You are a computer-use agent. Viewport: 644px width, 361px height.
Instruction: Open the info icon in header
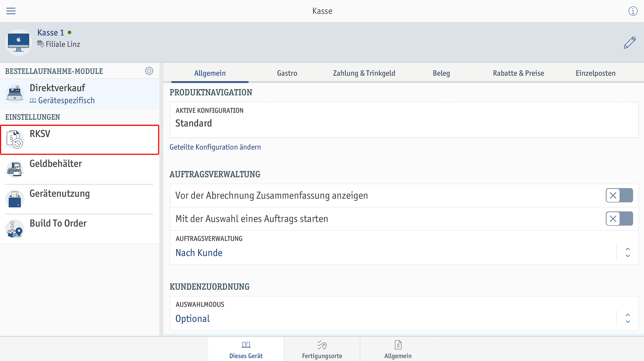633,11
